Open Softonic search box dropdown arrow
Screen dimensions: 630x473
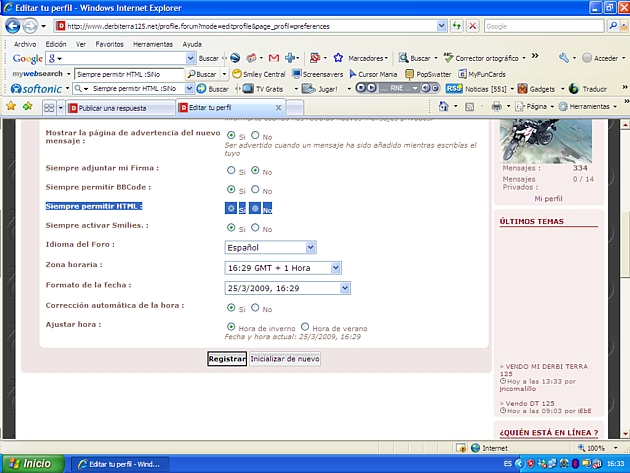pyautogui.click(x=189, y=88)
